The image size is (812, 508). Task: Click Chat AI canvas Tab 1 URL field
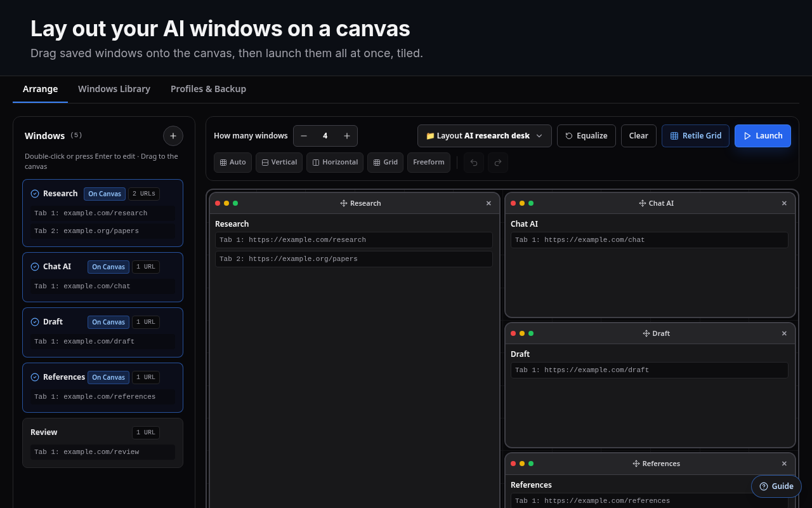650,240
